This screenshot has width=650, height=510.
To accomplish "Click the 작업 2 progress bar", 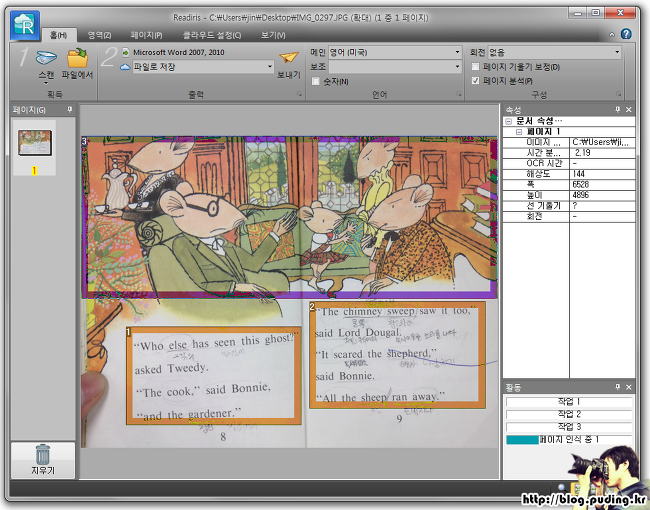I will 569,414.
